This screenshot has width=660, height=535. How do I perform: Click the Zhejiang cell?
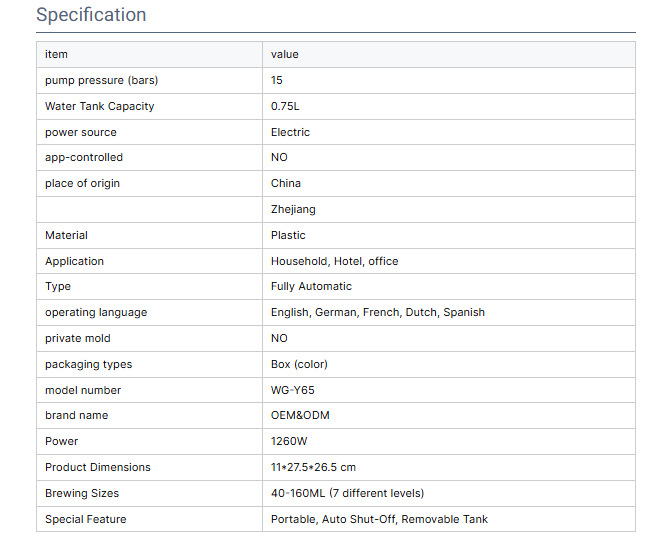click(293, 209)
